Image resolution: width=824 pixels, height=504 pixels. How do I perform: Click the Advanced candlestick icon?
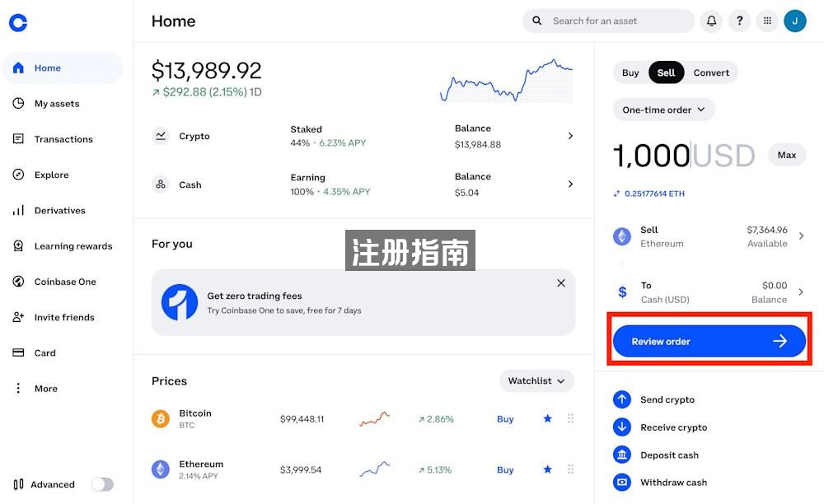(x=18, y=484)
